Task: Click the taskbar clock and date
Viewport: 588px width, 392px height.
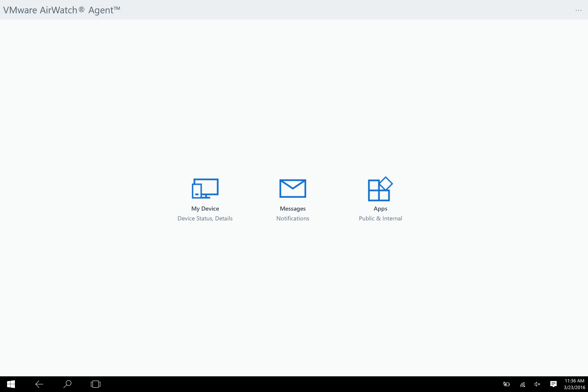Action: point(574,384)
